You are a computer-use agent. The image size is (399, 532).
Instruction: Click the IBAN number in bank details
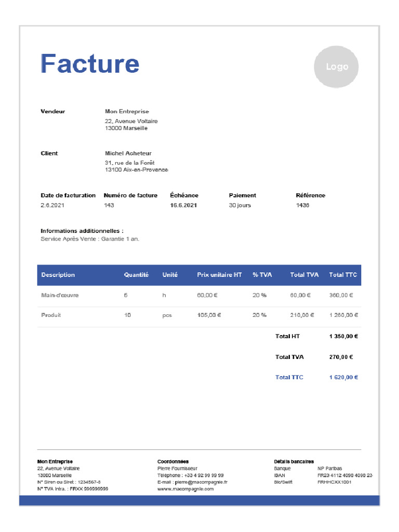click(x=345, y=475)
